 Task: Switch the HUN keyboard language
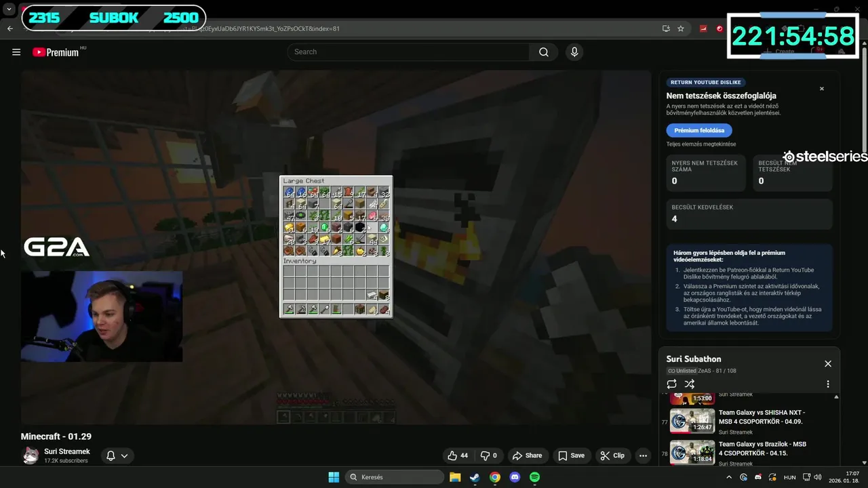click(x=789, y=477)
